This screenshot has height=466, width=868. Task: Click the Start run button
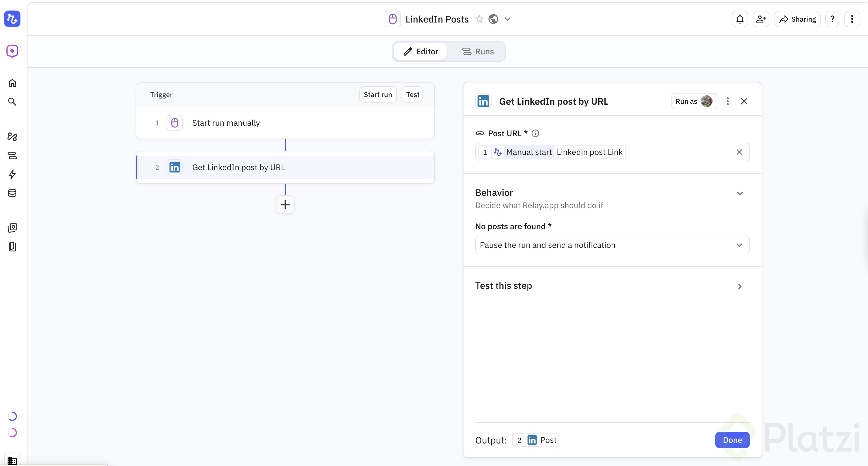click(x=377, y=95)
